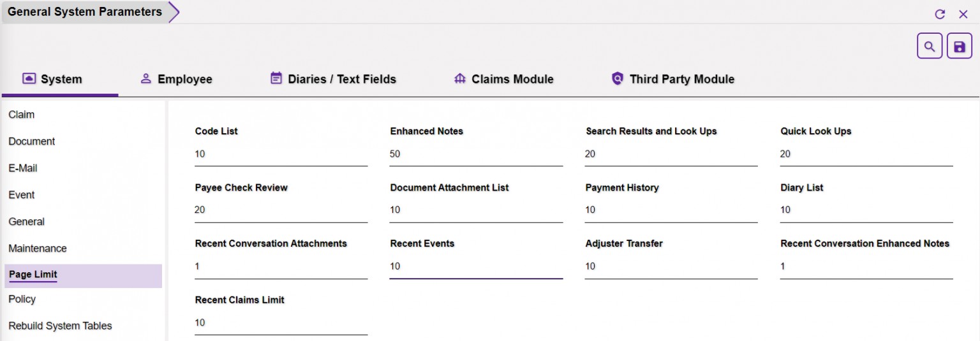The image size is (980, 341).
Task: Click the Claims Module building icon
Action: (460, 78)
